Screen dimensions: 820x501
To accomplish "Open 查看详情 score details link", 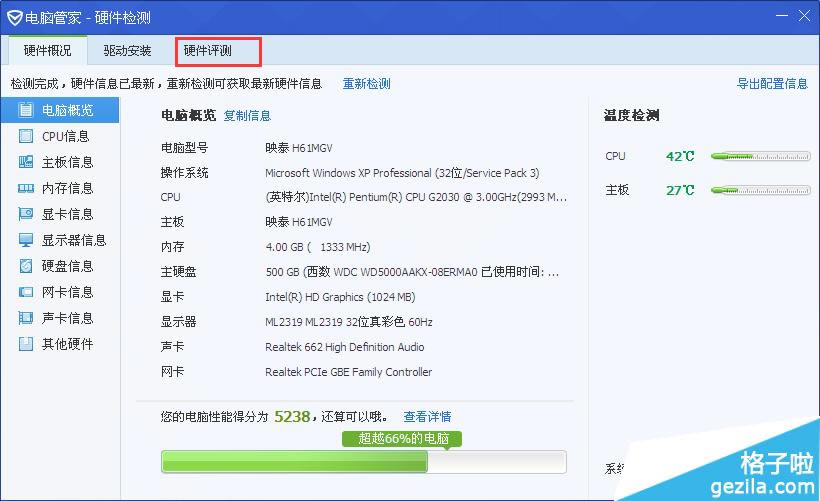I will [427, 416].
